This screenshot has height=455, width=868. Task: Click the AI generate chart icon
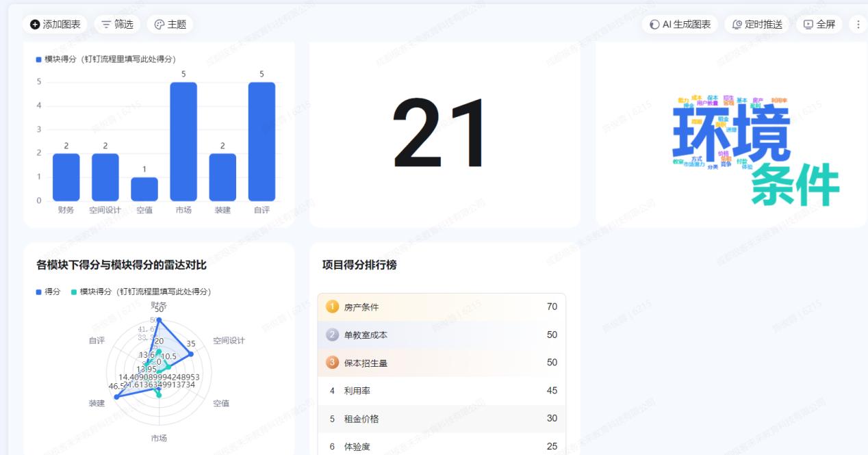pyautogui.click(x=654, y=25)
